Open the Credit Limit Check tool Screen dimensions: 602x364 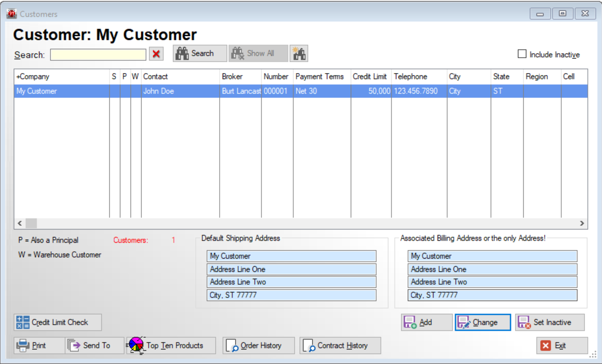(x=58, y=322)
